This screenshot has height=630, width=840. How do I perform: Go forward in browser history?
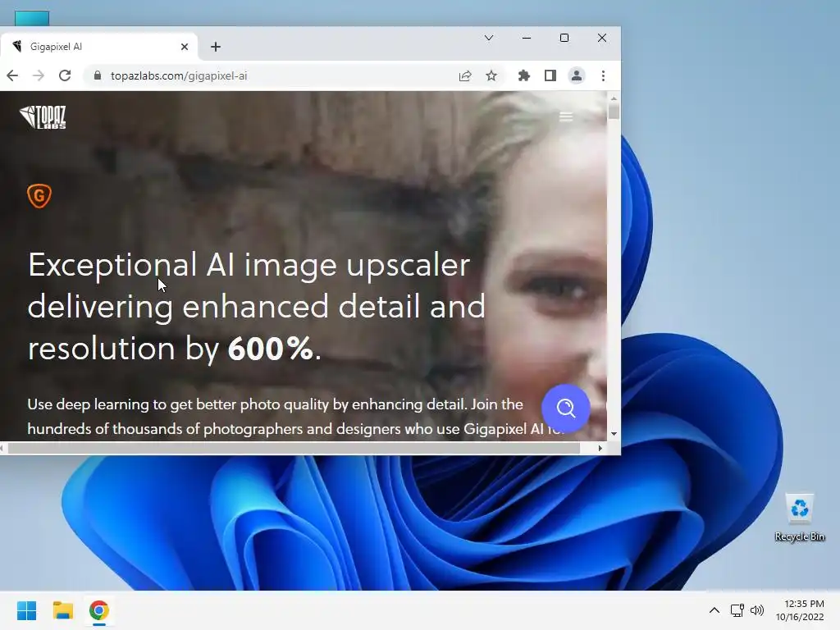(x=38, y=75)
